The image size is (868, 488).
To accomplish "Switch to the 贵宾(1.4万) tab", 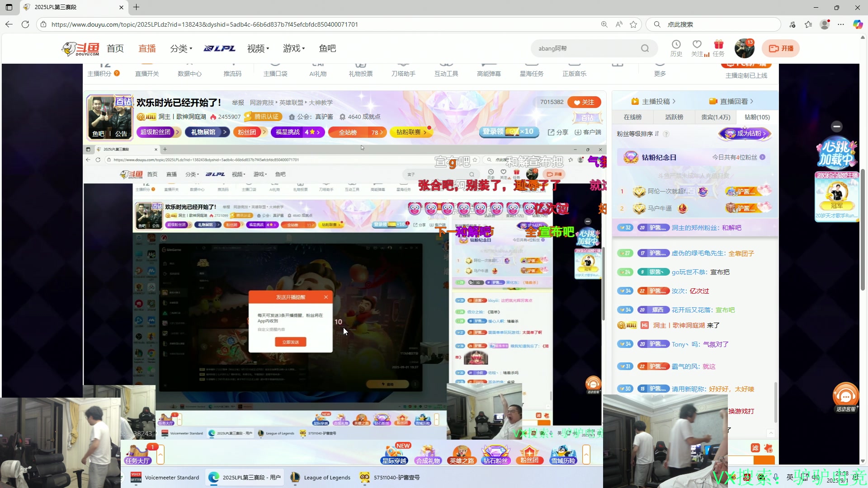I will coord(716,117).
